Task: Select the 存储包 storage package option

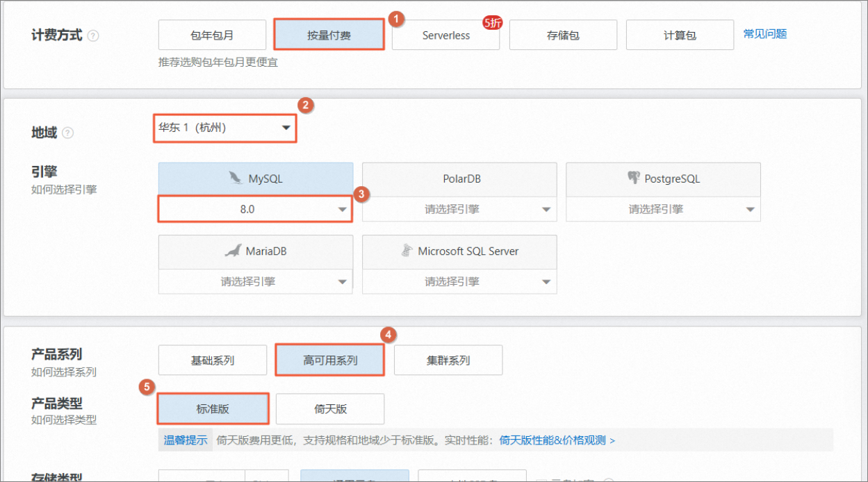Action: click(x=563, y=35)
